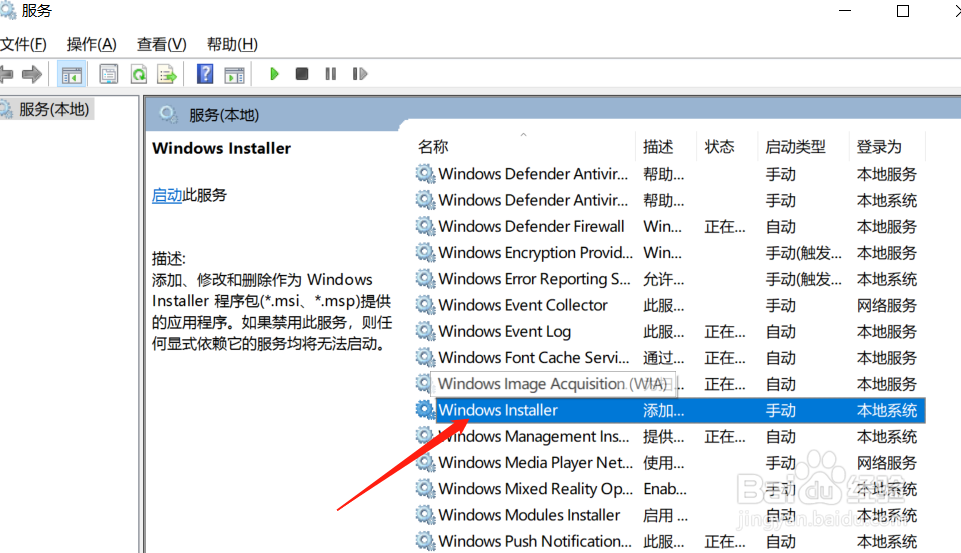Click 手动(触发... startup type of Windows Encryption Provider
The height and width of the screenshot is (553, 961).
click(x=803, y=253)
